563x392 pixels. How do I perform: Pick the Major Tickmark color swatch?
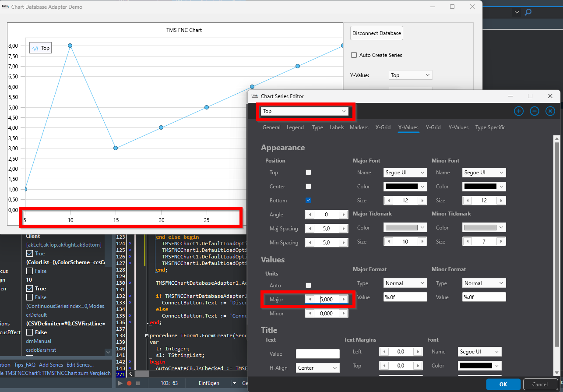point(401,228)
